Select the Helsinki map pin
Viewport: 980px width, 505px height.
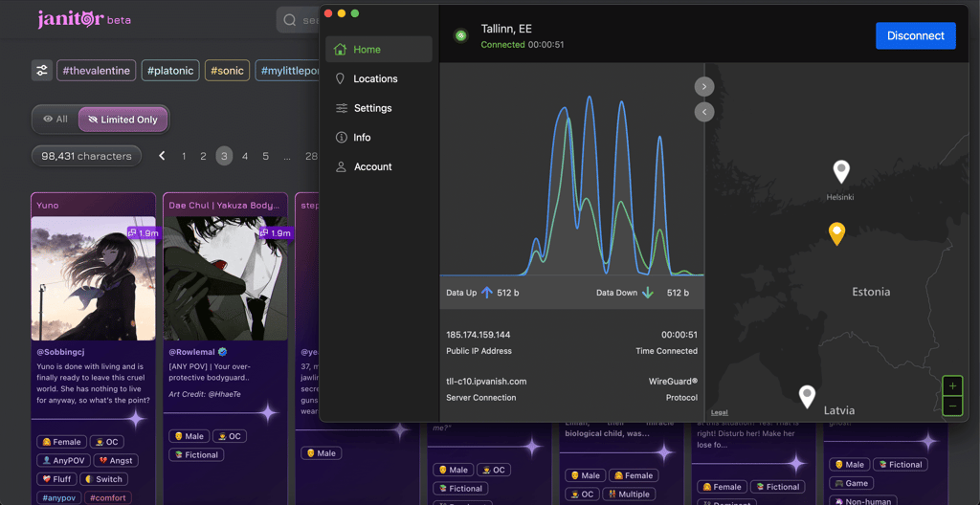click(842, 172)
